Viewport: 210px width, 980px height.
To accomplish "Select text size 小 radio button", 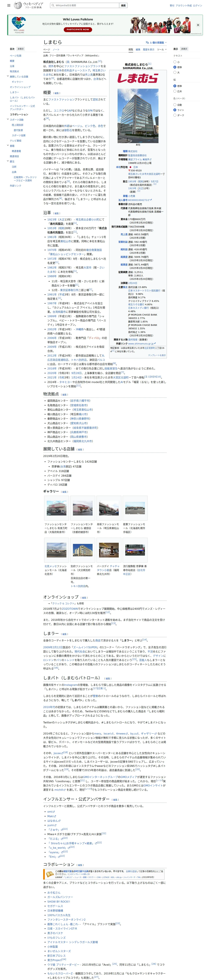I will (x=175, y=62).
